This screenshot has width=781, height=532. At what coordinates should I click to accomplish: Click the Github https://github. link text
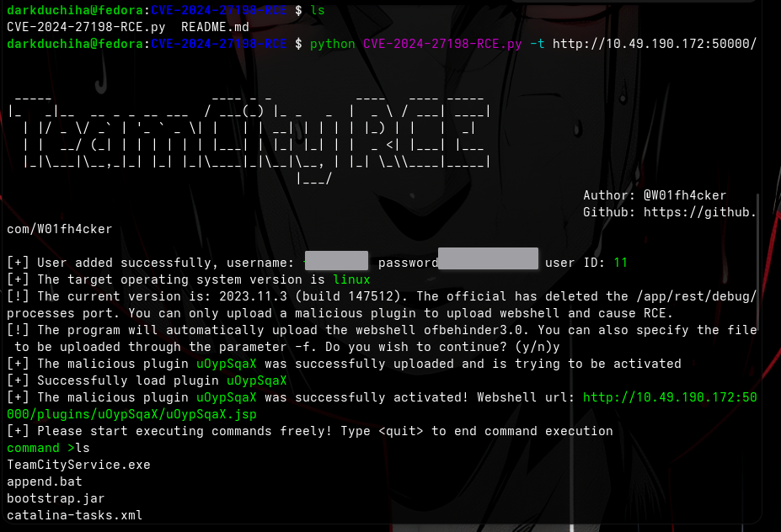[670, 212]
